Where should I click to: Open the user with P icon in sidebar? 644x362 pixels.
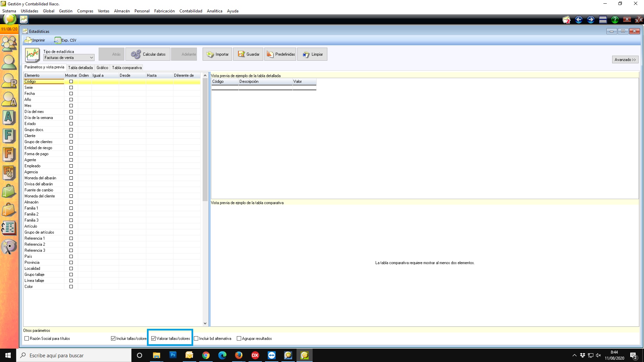(x=9, y=81)
